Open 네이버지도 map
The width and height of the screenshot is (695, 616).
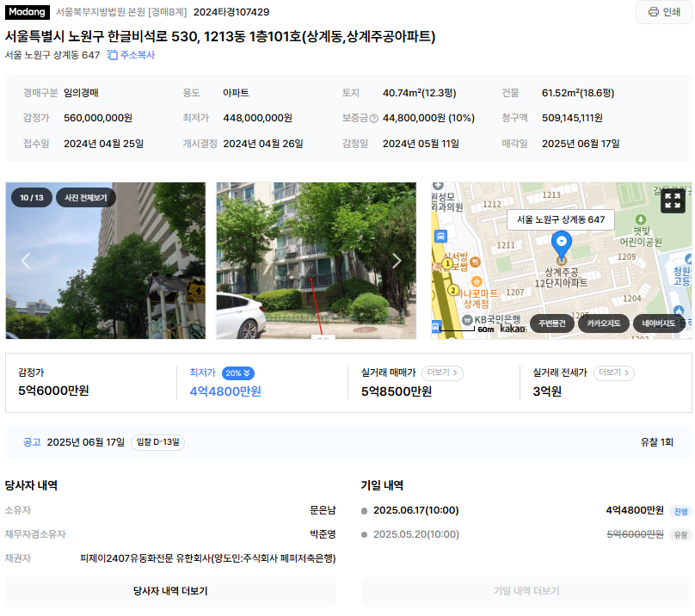click(659, 323)
